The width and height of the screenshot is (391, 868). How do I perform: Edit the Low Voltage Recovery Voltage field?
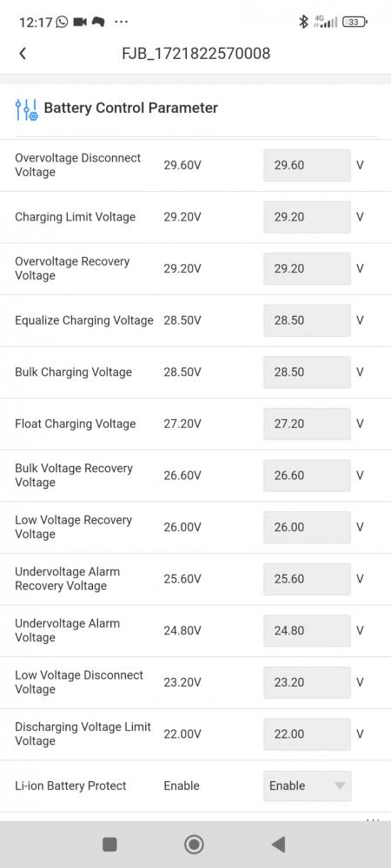coord(307,527)
